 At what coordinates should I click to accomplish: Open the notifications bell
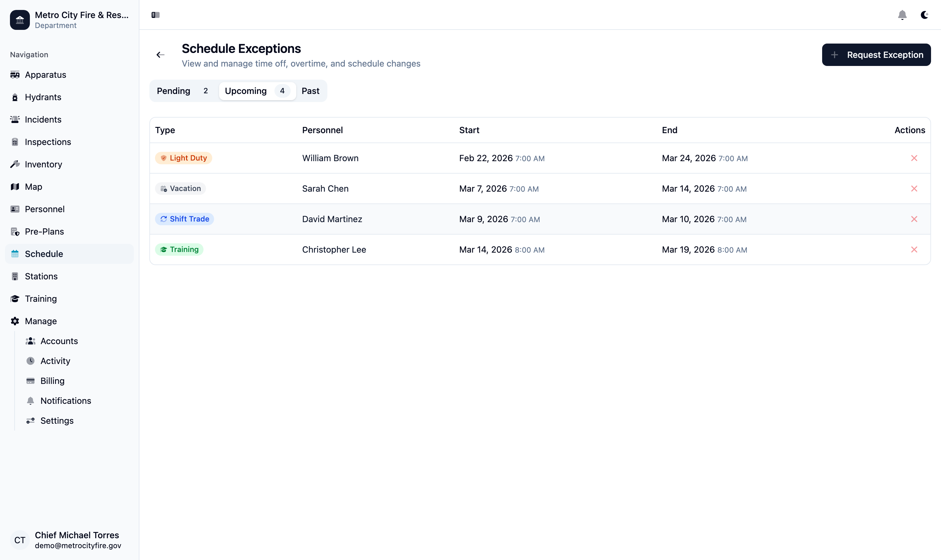(902, 15)
